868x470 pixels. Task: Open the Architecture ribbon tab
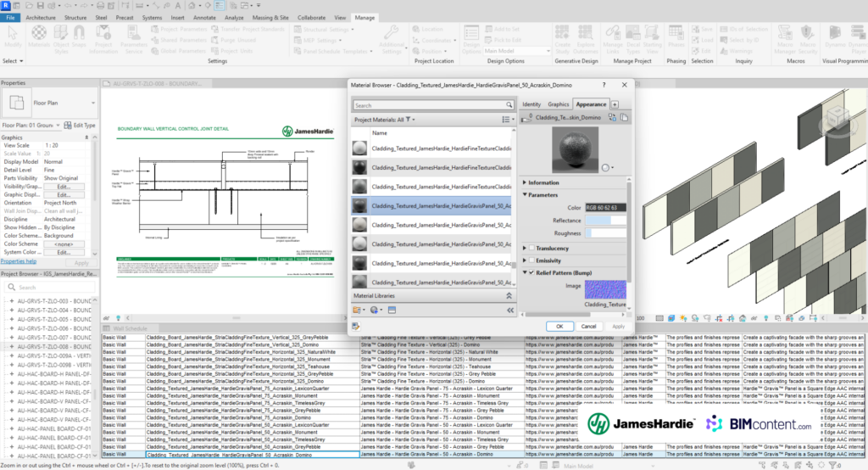(41, 18)
